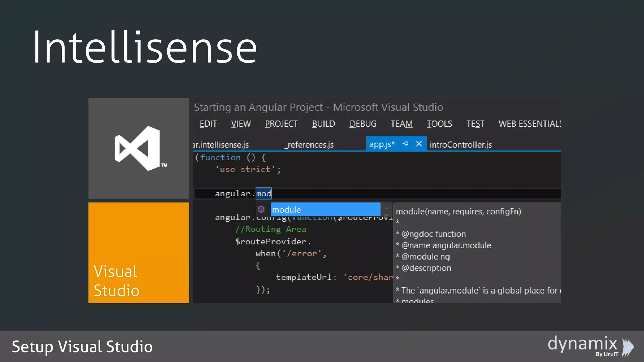Click the (function () { code line
This screenshot has height=362, width=644.
click(230, 157)
